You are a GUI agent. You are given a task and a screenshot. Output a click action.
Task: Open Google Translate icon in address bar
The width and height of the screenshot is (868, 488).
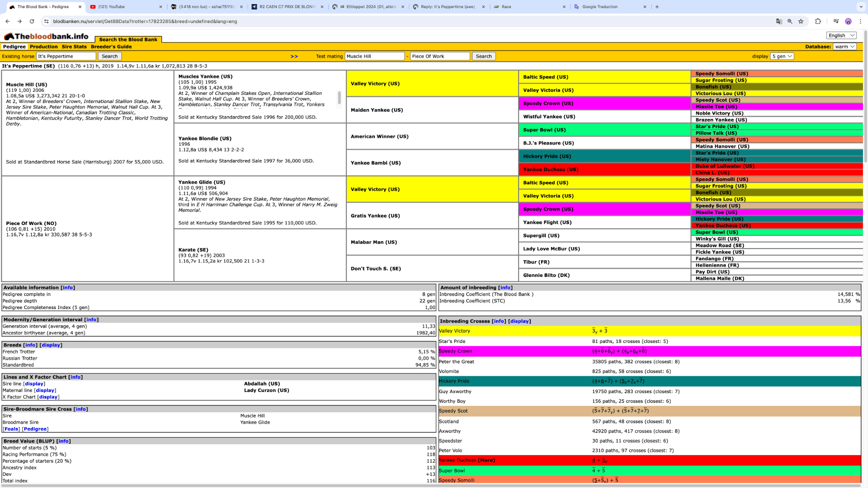pyautogui.click(x=779, y=21)
